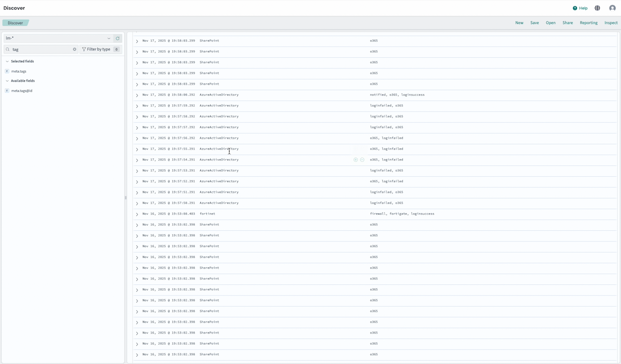Open the Inspect panel
Screen dimensions: 621x364
611,23
